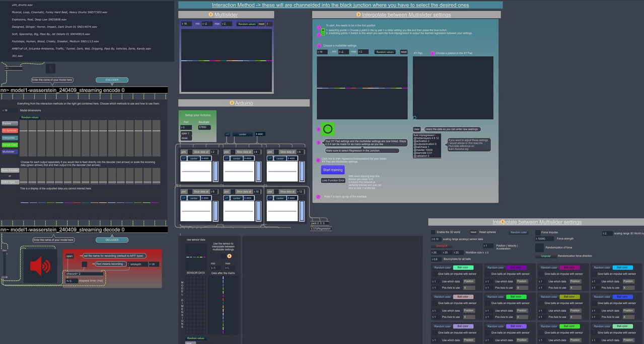Click Random values under Model dimensions
This screenshot has height=344, width=644.
(30, 117)
